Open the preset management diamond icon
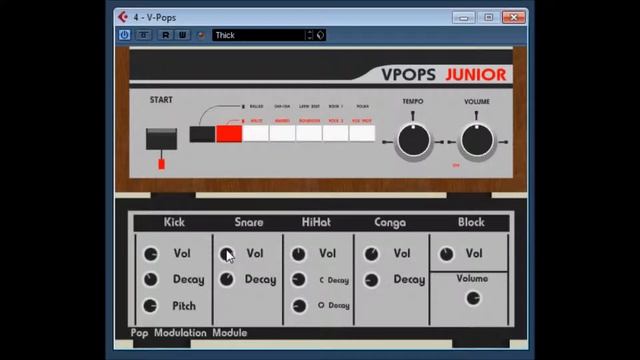The width and height of the screenshot is (640, 360). click(x=320, y=35)
